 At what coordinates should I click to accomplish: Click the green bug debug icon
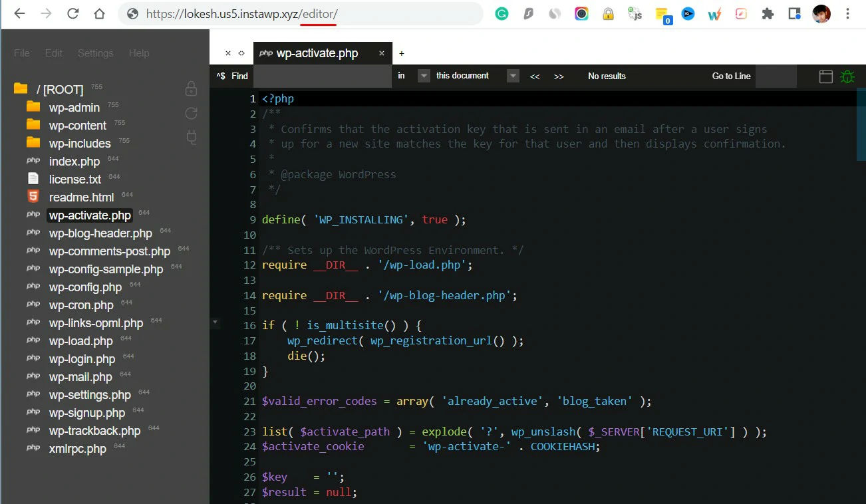tap(847, 76)
